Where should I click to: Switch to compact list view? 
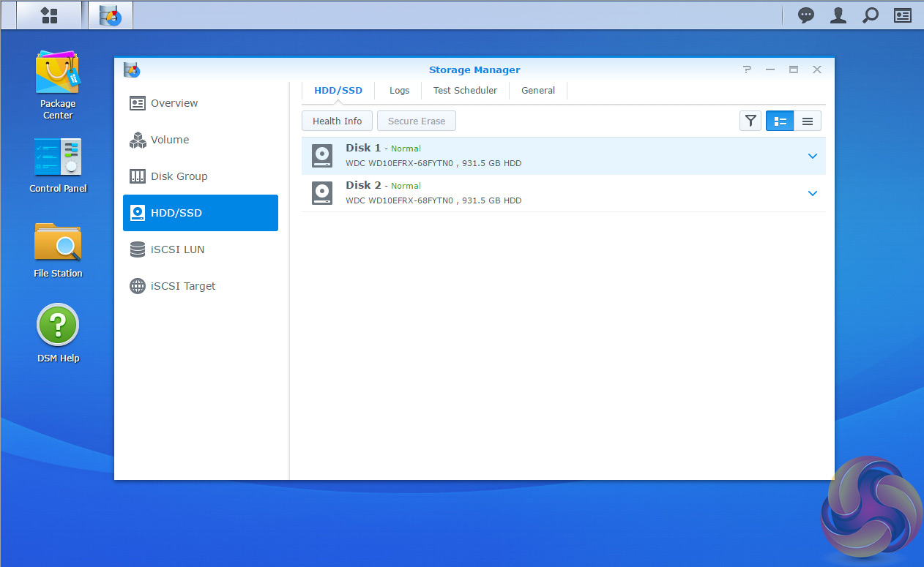[x=808, y=121]
